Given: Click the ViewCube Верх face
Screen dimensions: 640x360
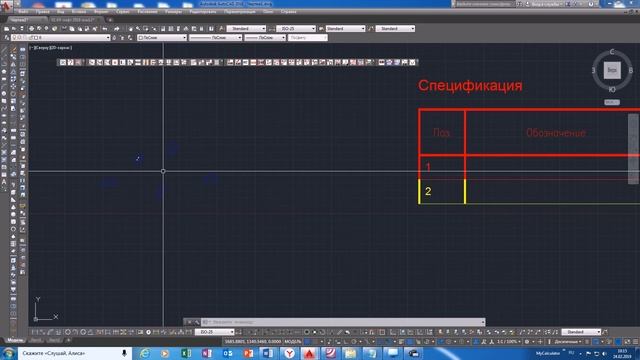Looking at the screenshot, I should point(612,70).
